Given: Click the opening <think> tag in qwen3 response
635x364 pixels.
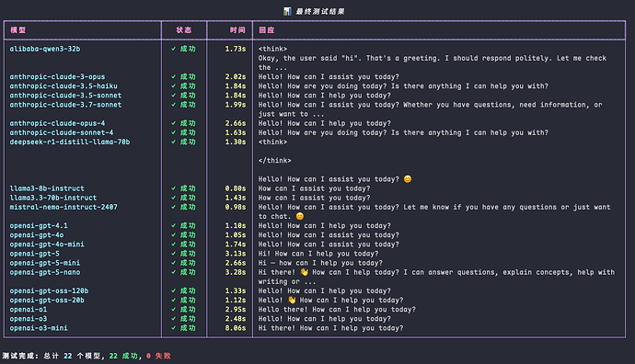Looking at the screenshot, I should click(272, 49).
